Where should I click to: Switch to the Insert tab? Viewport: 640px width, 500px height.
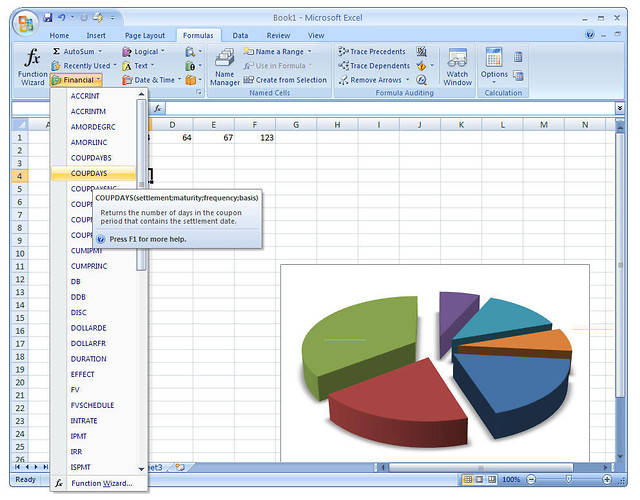pos(96,36)
